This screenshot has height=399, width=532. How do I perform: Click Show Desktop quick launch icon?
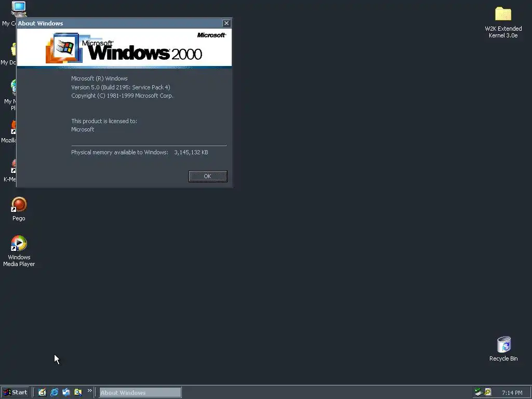[x=42, y=392]
